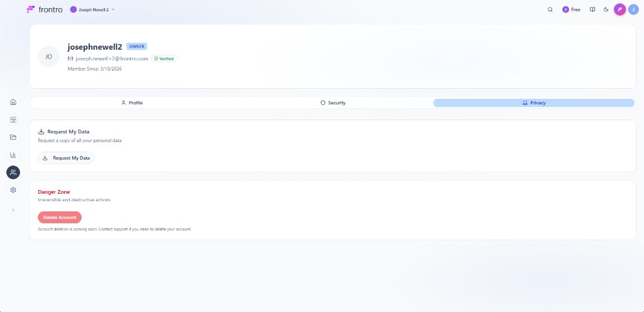
Task: Click the josephnewell2 username heading
Action: [95, 47]
